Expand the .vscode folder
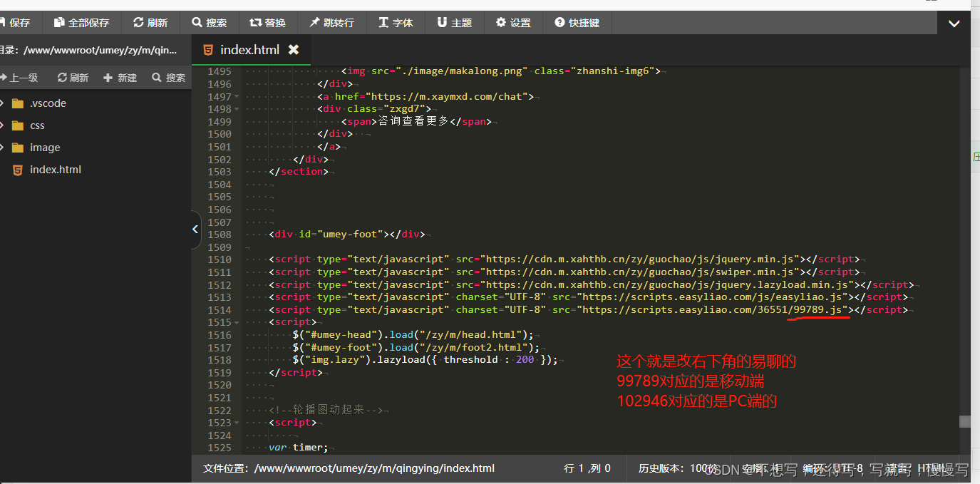980x484 pixels. click(x=2, y=103)
